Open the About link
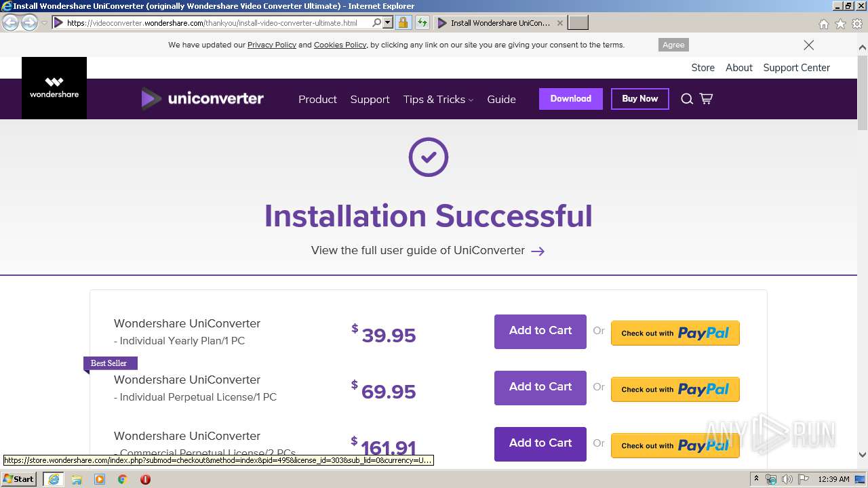The width and height of the screenshot is (868, 488). (739, 68)
